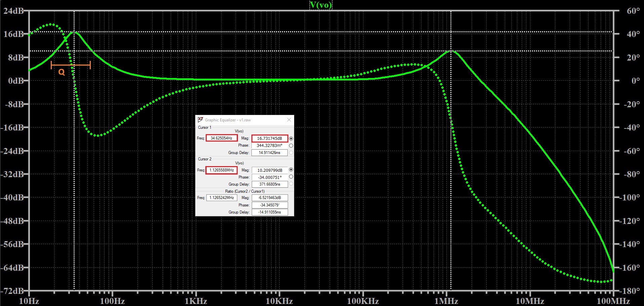
Task: Close the Graphic Equalizer cursor window
Action: (x=289, y=120)
